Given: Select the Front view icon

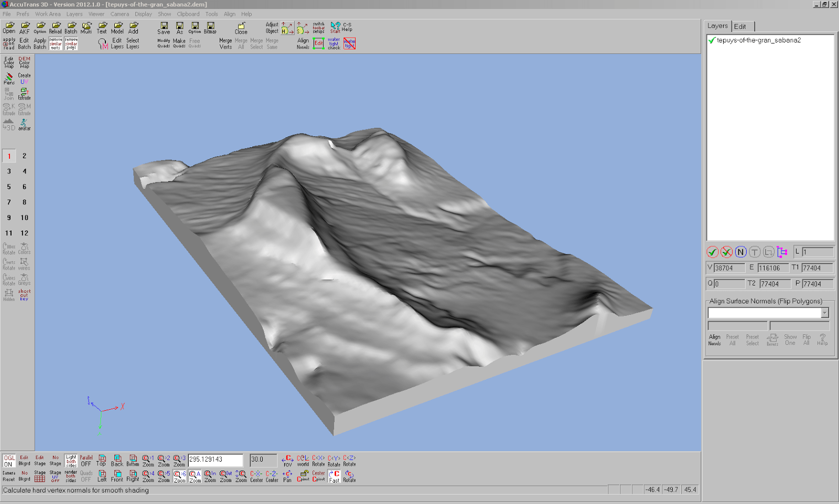Looking at the screenshot, I should point(117,476).
